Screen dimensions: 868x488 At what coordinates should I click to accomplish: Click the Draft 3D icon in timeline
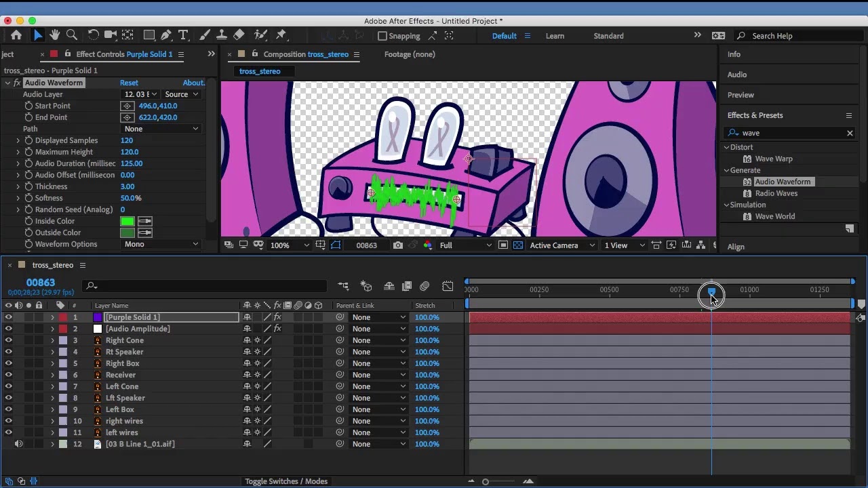(366, 287)
